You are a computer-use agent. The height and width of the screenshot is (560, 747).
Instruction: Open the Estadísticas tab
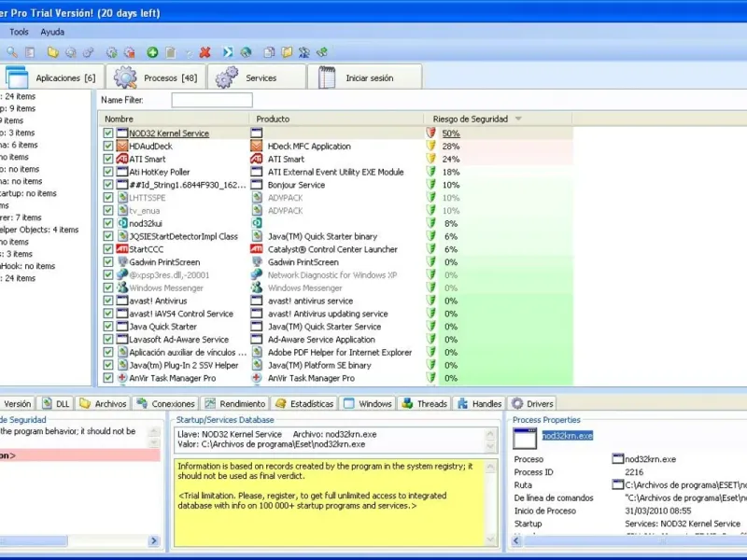(x=304, y=403)
